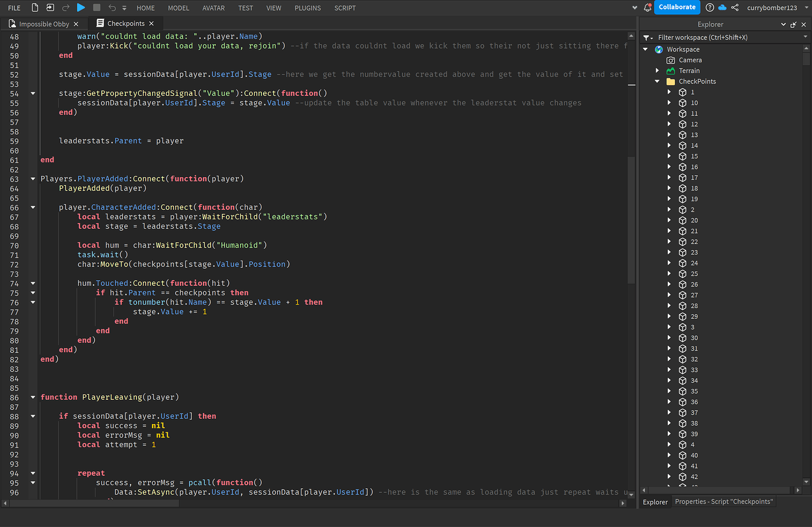The height and width of the screenshot is (527, 812).
Task: Open the FILE menu
Action: pyautogui.click(x=15, y=8)
